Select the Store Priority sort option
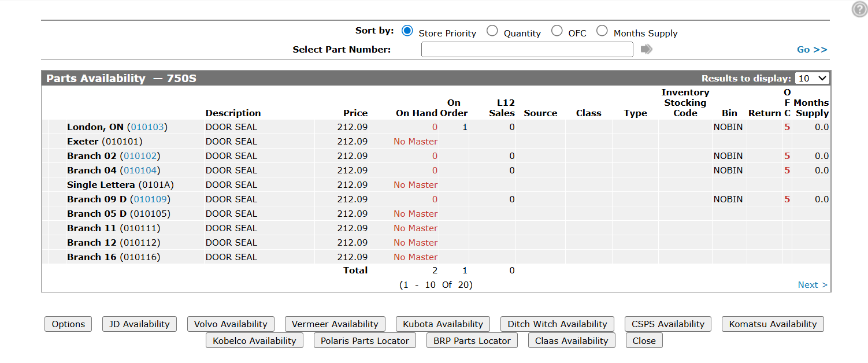Image resolution: width=868 pixels, height=363 pixels. tap(407, 31)
